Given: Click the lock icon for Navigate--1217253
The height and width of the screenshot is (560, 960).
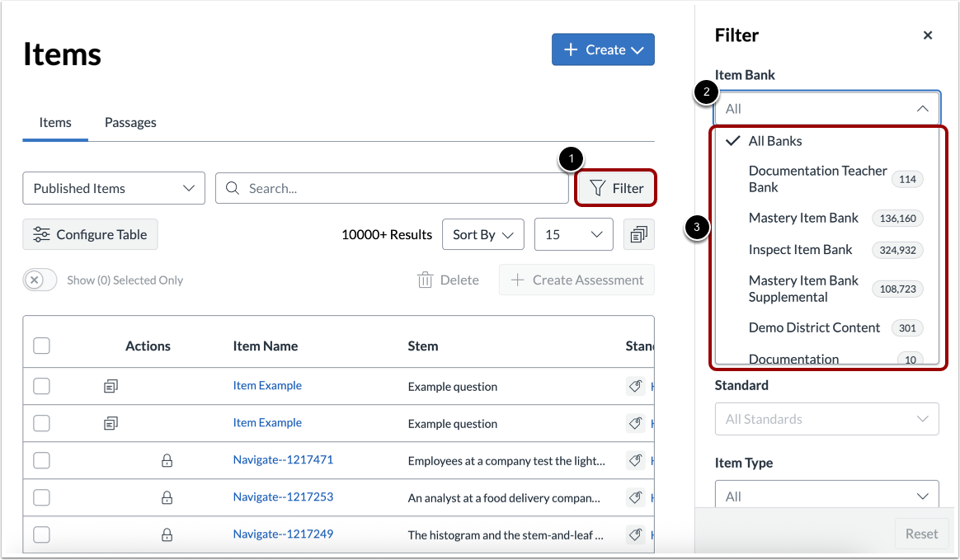Looking at the screenshot, I should 167,497.
